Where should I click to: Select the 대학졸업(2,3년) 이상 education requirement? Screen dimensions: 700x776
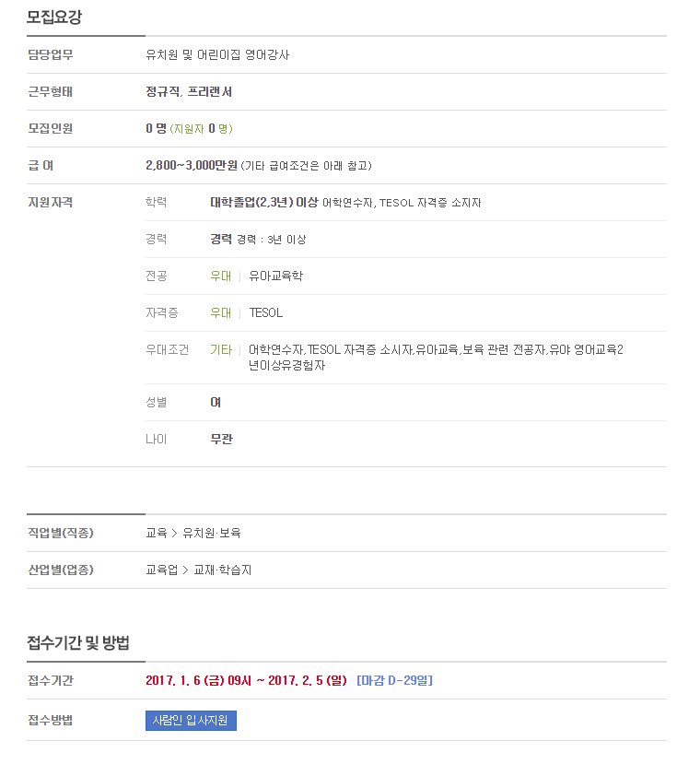pyautogui.click(x=264, y=202)
